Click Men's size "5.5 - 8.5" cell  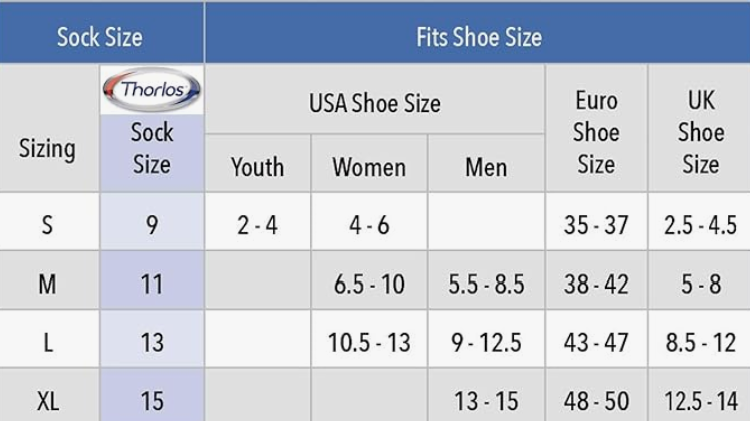(486, 284)
